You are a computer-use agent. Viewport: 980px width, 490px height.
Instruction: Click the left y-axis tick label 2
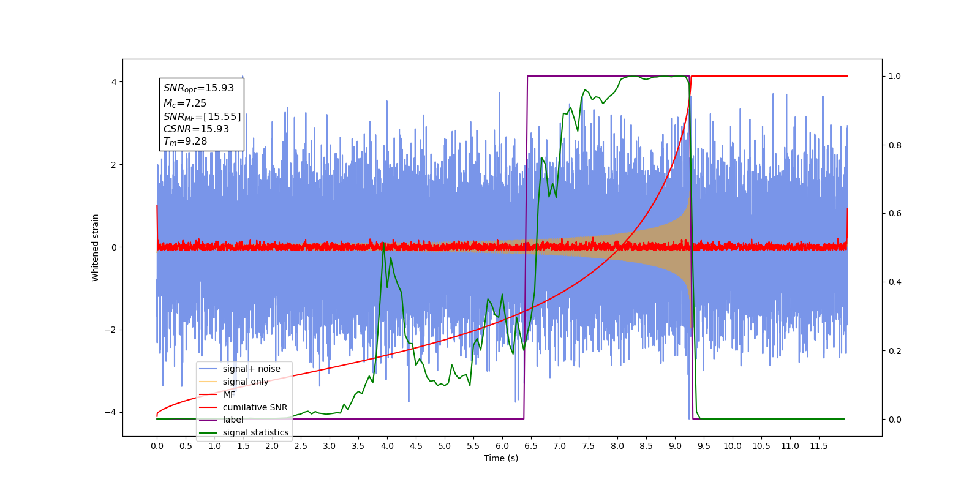click(114, 165)
